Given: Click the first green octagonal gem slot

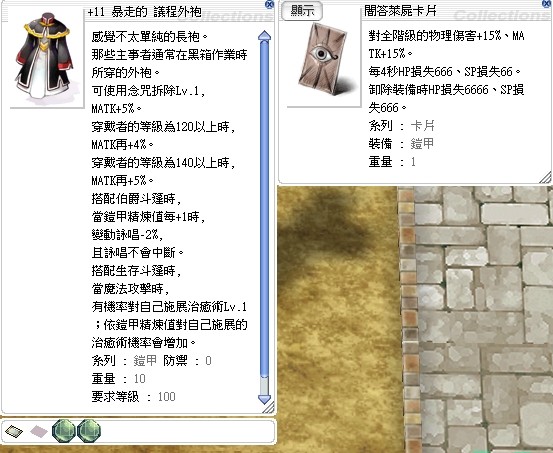Looking at the screenshot, I should pos(64,431).
